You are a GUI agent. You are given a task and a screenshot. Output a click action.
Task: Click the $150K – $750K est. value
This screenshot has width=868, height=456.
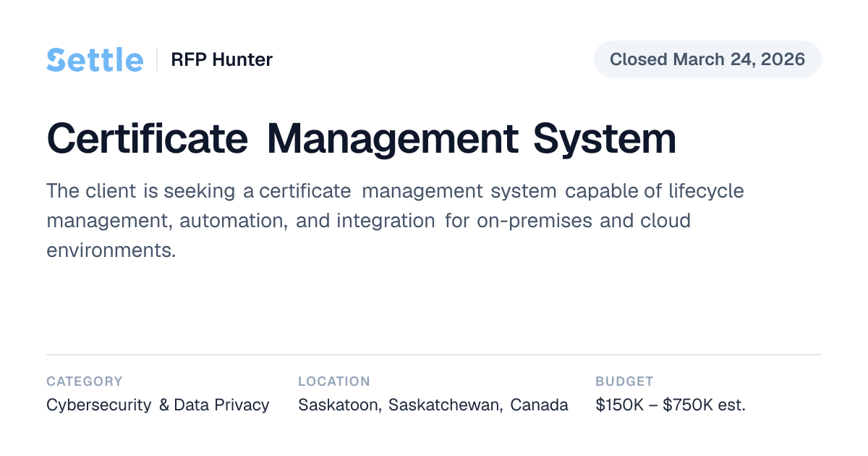pyautogui.click(x=671, y=405)
